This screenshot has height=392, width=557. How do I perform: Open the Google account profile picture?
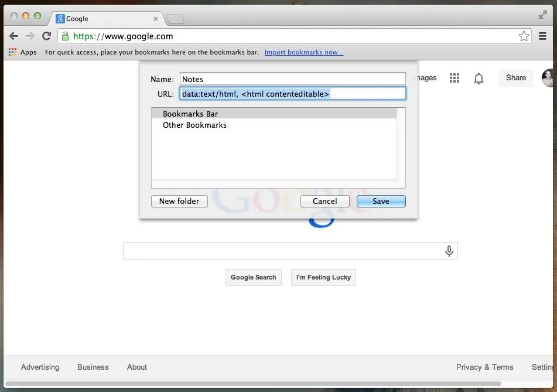tap(549, 78)
